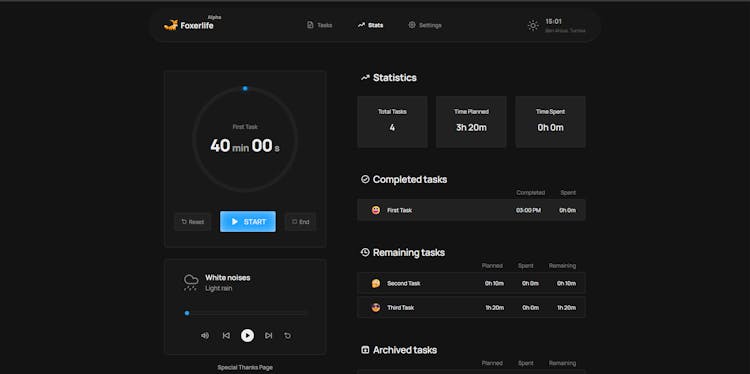Play the Light rain white noise

point(247,336)
